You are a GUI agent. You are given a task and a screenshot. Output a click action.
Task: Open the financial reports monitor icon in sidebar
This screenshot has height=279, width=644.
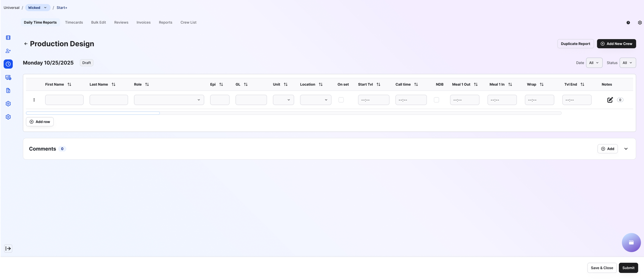point(8,77)
